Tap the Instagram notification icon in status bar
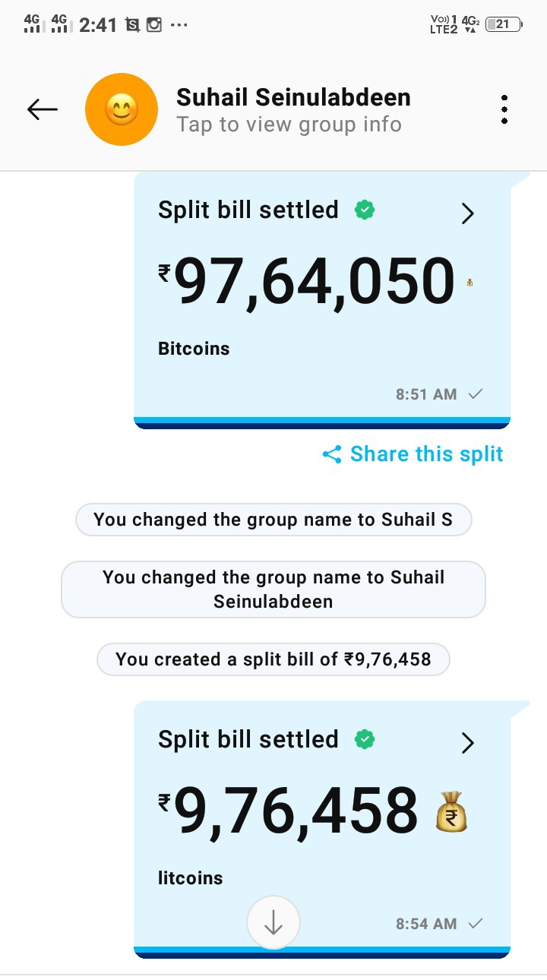547x980 pixels. click(154, 25)
